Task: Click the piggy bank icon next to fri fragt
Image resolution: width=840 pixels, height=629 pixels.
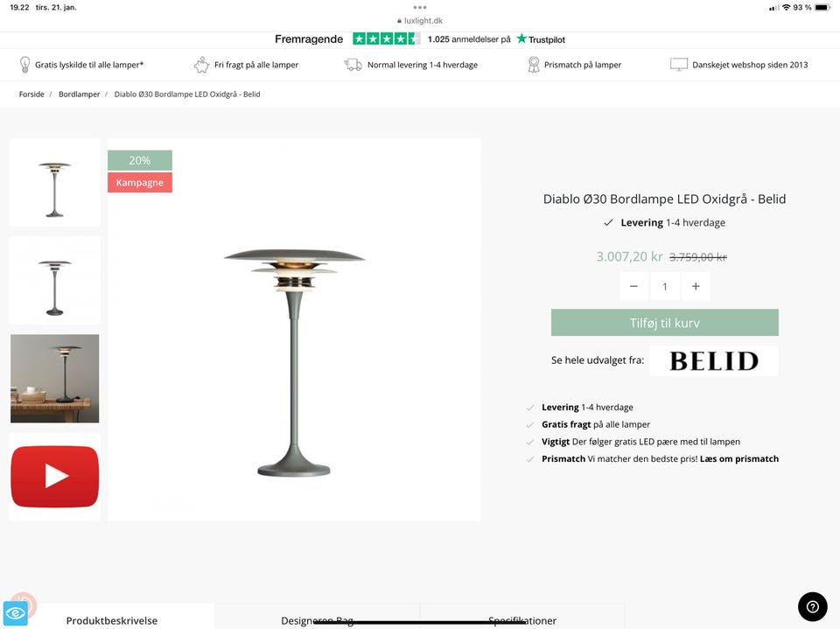Action: [202, 64]
